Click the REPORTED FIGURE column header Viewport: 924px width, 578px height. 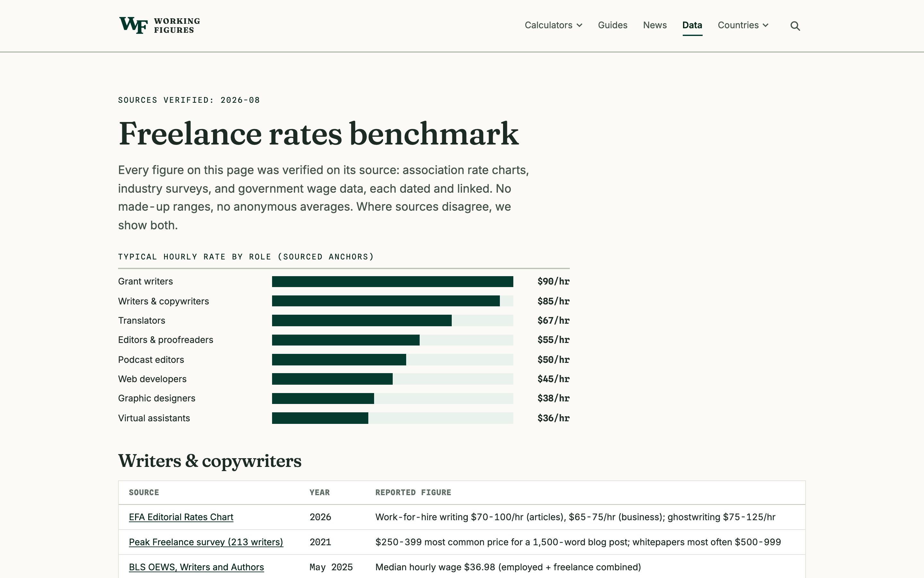413,492
